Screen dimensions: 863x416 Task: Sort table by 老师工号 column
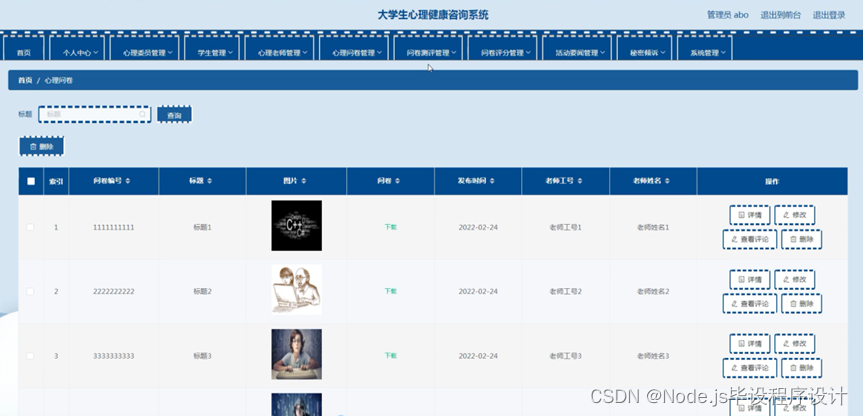[580, 181]
